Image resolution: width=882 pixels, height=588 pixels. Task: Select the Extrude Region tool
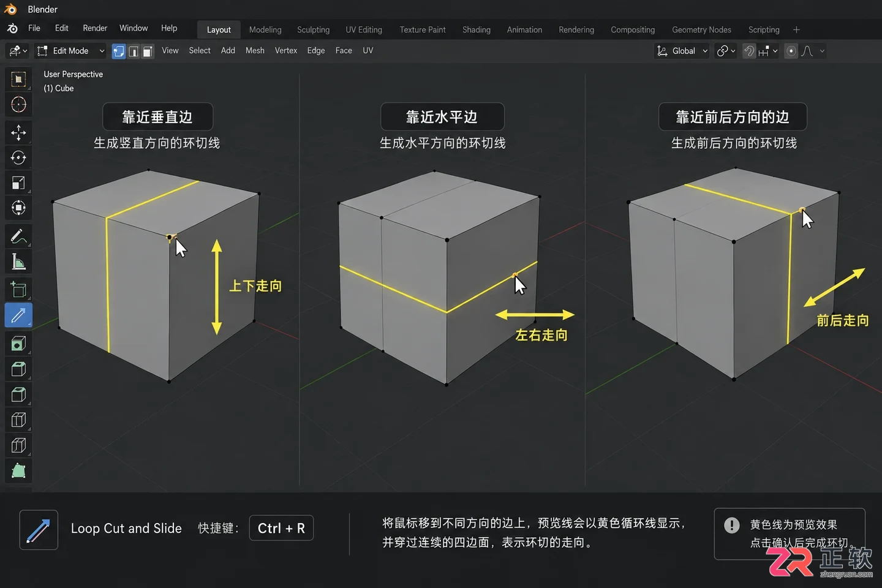click(18, 344)
